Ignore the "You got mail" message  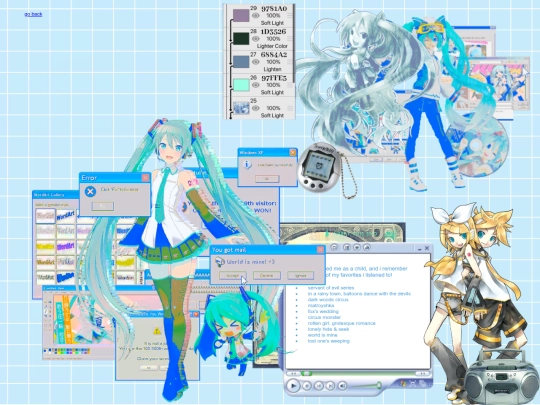click(300, 276)
